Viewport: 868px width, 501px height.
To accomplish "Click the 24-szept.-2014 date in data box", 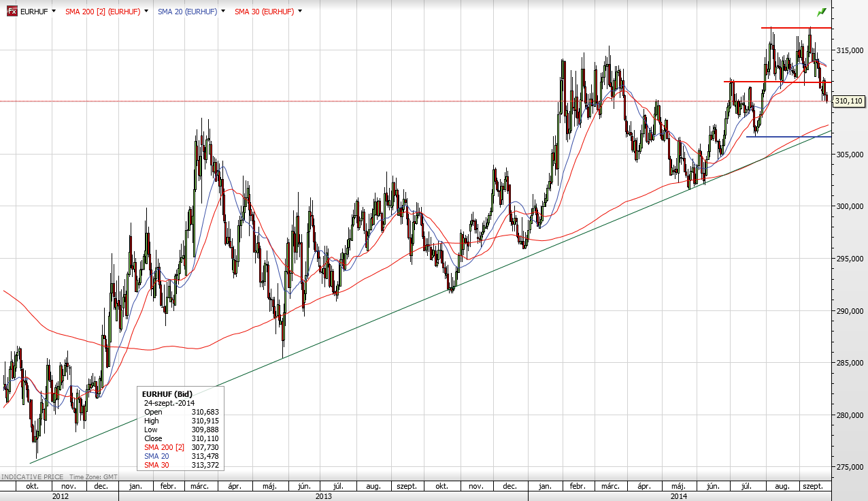I will pyautogui.click(x=170, y=403).
